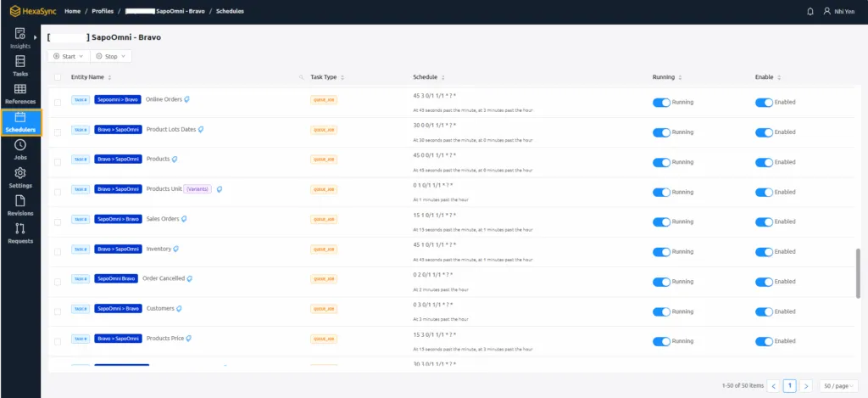Click schedule '45 3 0/1 1/1 * ? *'
Image resolution: width=868 pixels, height=398 pixels.
pos(435,95)
